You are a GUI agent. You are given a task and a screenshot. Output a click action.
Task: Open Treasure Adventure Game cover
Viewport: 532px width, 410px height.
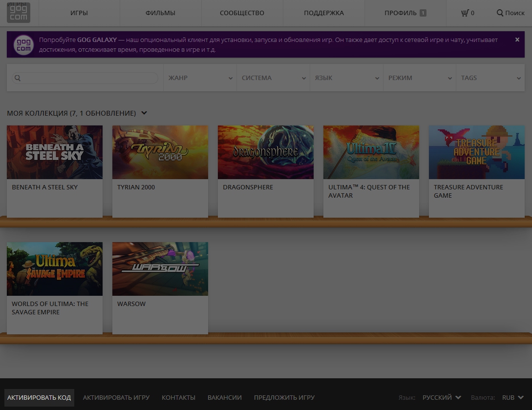pyautogui.click(x=477, y=152)
